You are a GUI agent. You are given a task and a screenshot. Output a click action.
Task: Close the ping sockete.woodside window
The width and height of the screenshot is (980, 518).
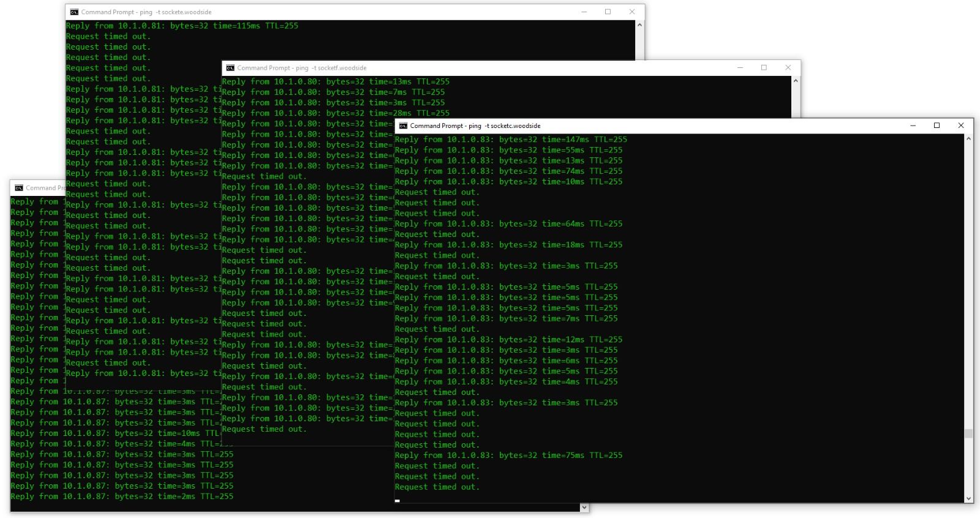pos(631,12)
